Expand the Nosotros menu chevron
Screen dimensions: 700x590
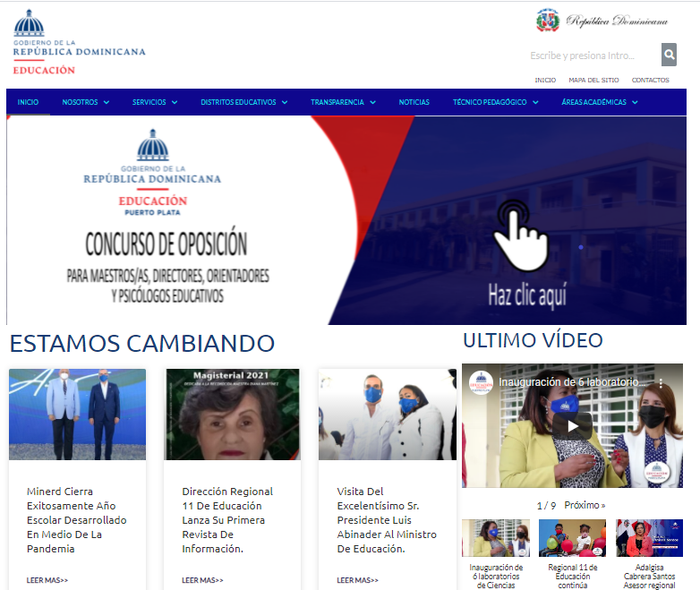tap(107, 102)
